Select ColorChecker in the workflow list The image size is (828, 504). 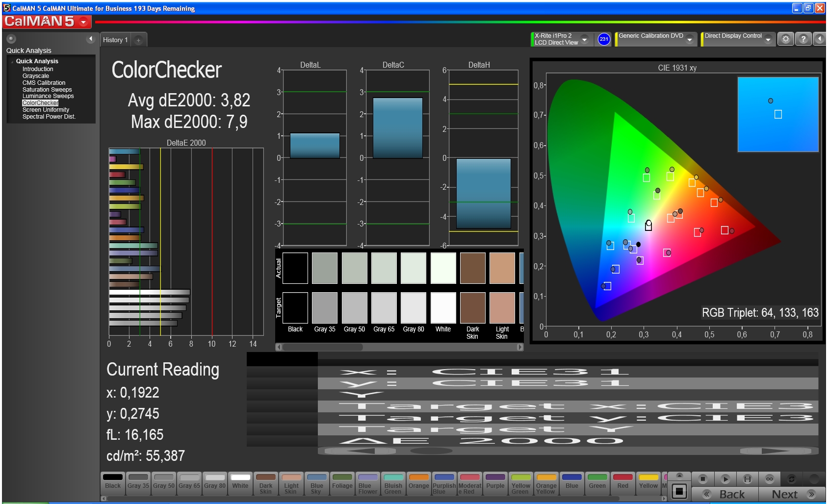(40, 103)
